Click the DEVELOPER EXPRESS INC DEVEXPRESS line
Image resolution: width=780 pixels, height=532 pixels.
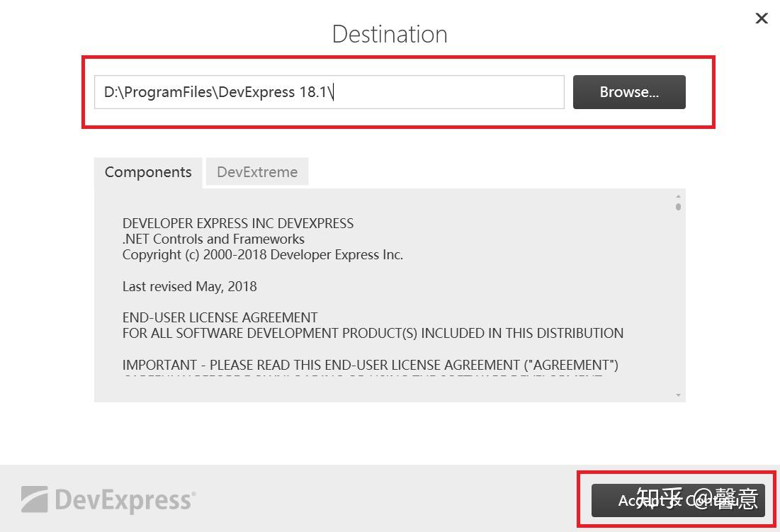tap(238, 223)
